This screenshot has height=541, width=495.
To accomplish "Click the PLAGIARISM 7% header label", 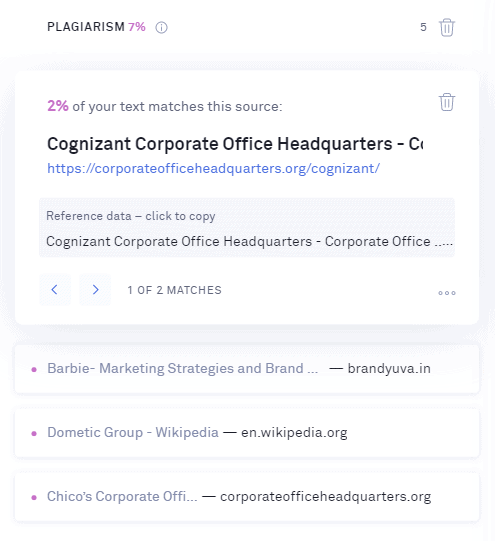I will click(96, 27).
